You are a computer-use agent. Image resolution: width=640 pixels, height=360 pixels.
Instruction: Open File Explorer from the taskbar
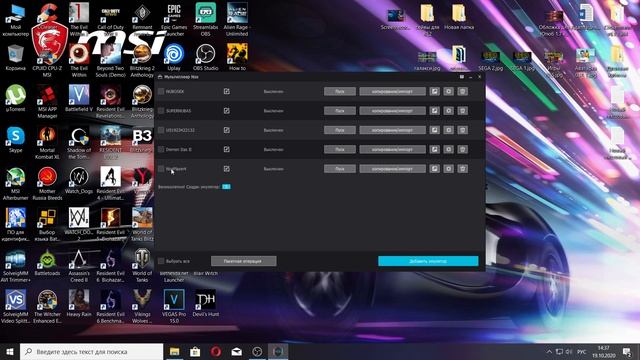point(174,351)
